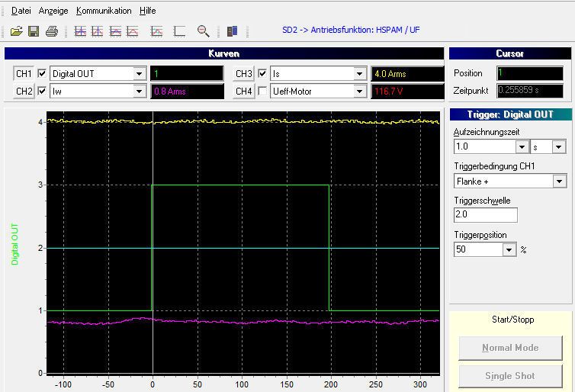Image resolution: width=575 pixels, height=392 pixels.
Task: Click the CH2 channel button
Action: click(x=24, y=91)
